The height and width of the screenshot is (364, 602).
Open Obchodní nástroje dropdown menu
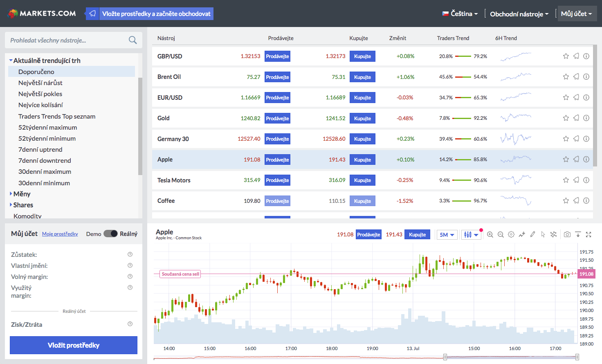click(x=519, y=14)
